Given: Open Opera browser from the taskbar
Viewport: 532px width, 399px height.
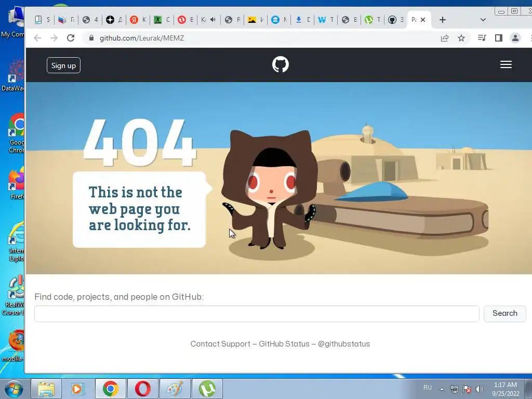Looking at the screenshot, I should point(142,389).
